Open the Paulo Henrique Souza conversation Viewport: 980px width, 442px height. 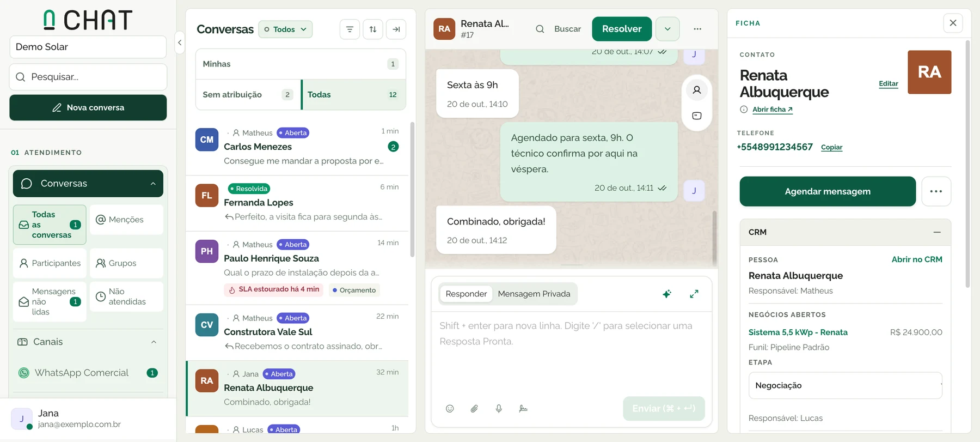(297, 268)
